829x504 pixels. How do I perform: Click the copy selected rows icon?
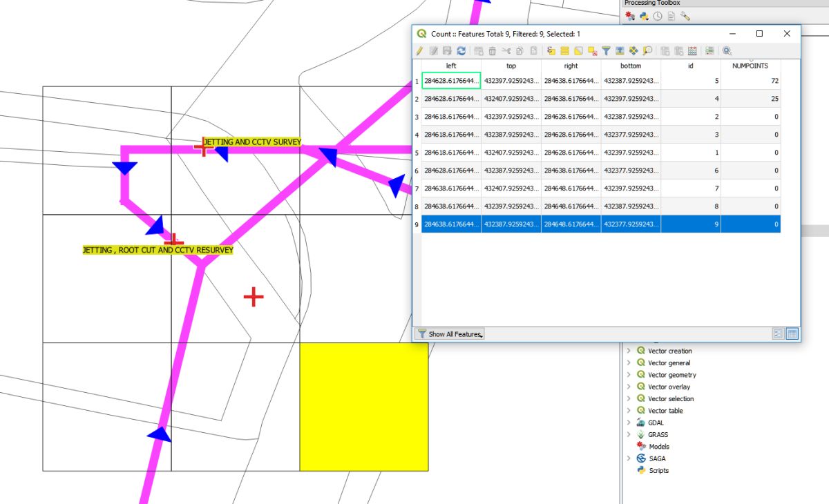520,50
